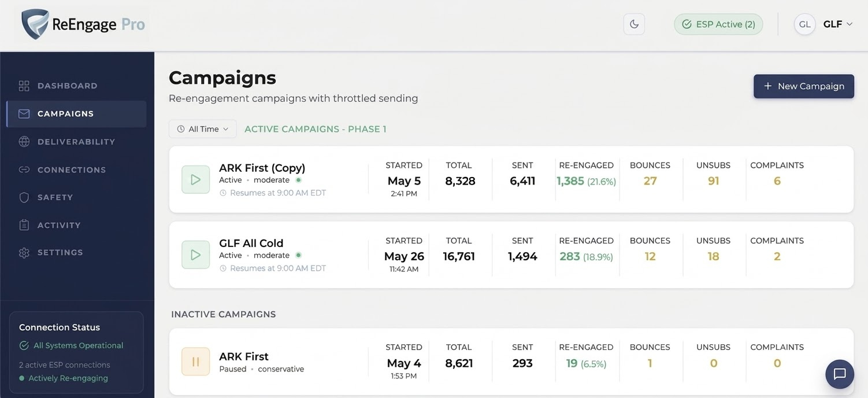868x398 pixels.
Task: Click play icon for GLF All Cold
Action: [195, 255]
